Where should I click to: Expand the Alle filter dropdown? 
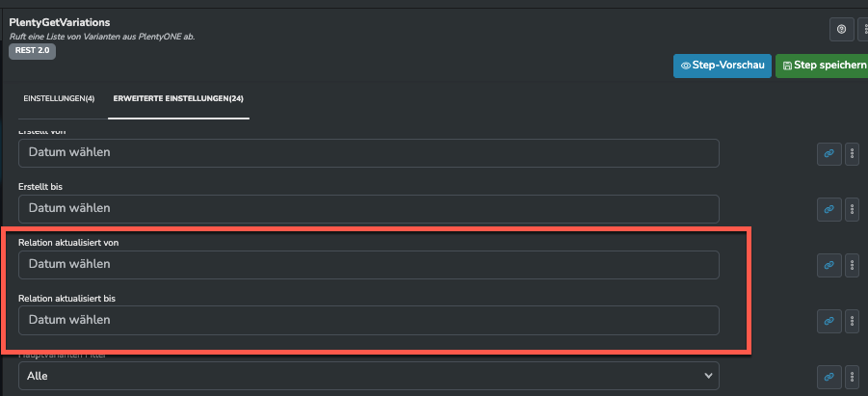[x=369, y=376]
